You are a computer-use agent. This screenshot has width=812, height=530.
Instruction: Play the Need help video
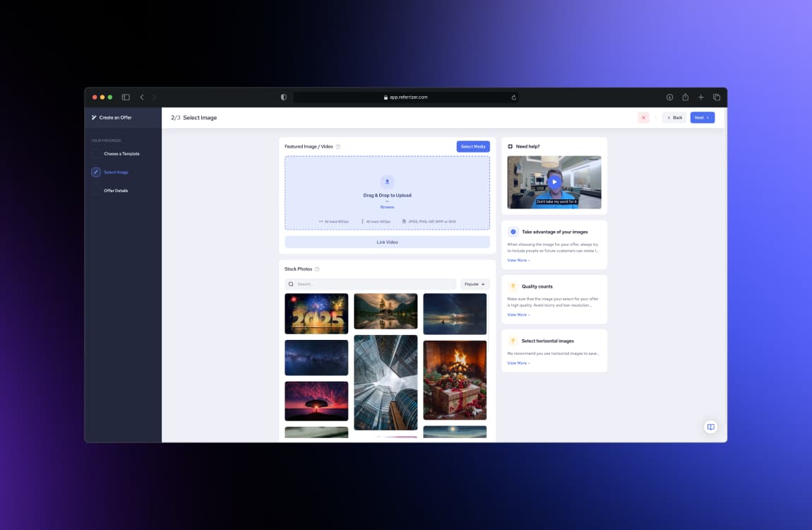point(554,182)
